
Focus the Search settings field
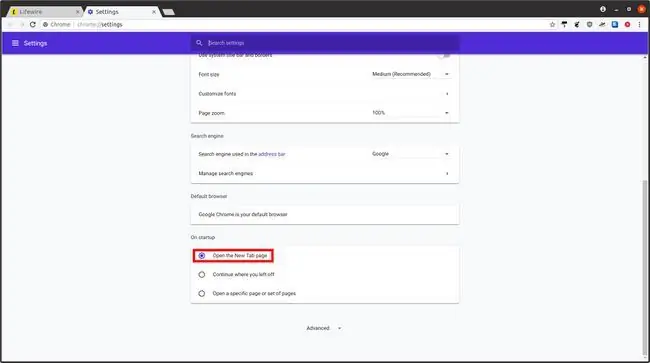pyautogui.click(x=325, y=43)
